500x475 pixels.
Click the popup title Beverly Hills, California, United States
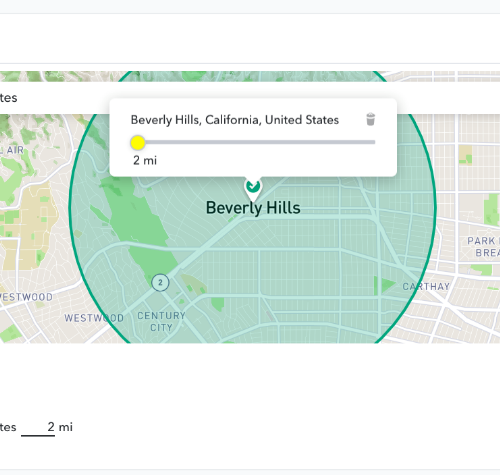[235, 120]
